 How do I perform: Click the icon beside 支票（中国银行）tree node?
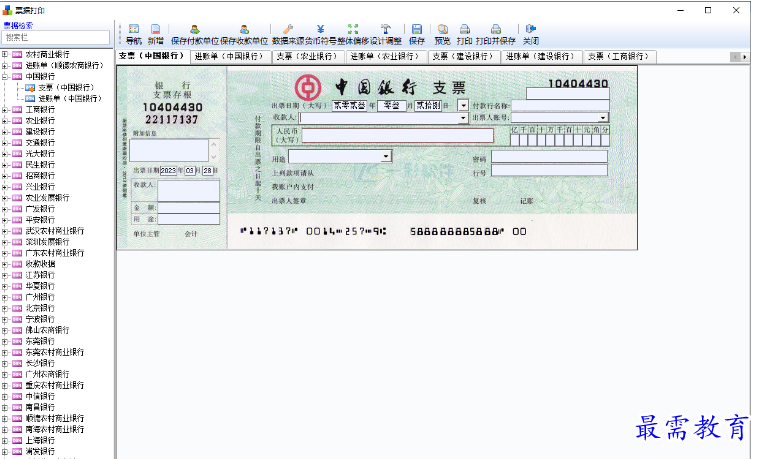[x=30, y=87]
